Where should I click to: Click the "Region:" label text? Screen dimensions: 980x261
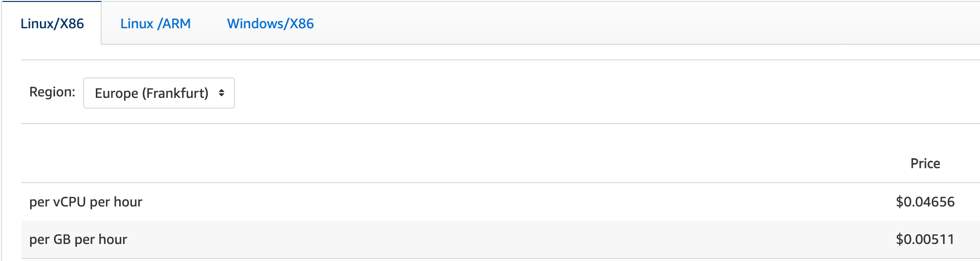pyautogui.click(x=52, y=92)
